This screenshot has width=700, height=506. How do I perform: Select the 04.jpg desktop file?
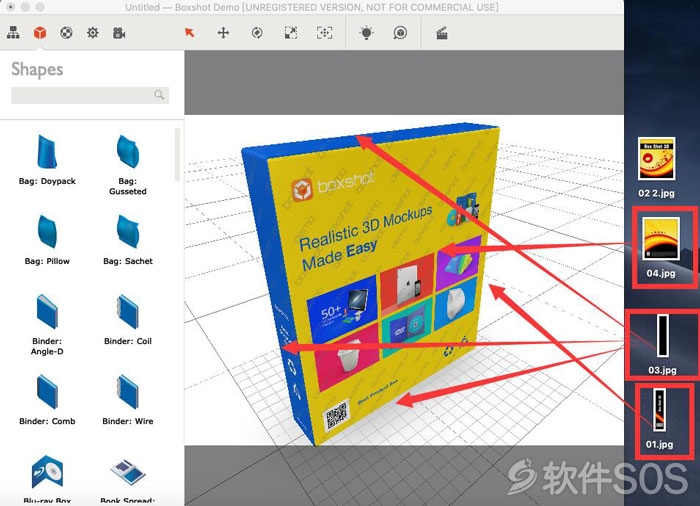(661, 247)
